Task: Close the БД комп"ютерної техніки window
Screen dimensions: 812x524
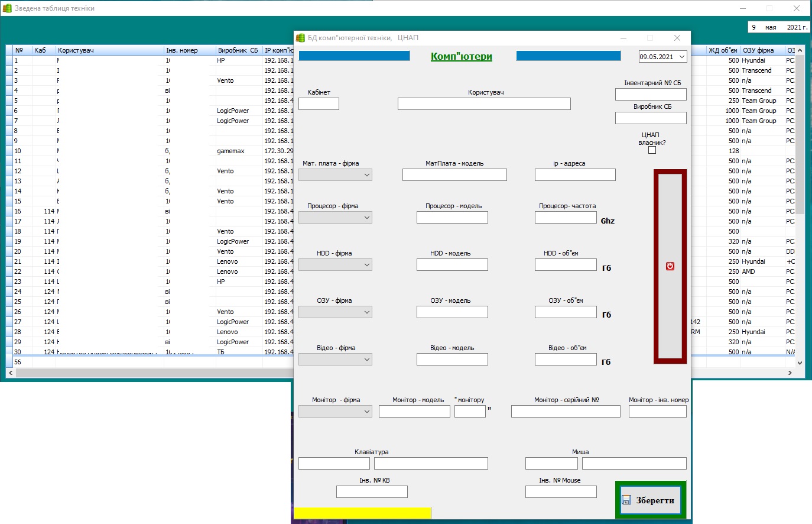Action: pyautogui.click(x=677, y=38)
